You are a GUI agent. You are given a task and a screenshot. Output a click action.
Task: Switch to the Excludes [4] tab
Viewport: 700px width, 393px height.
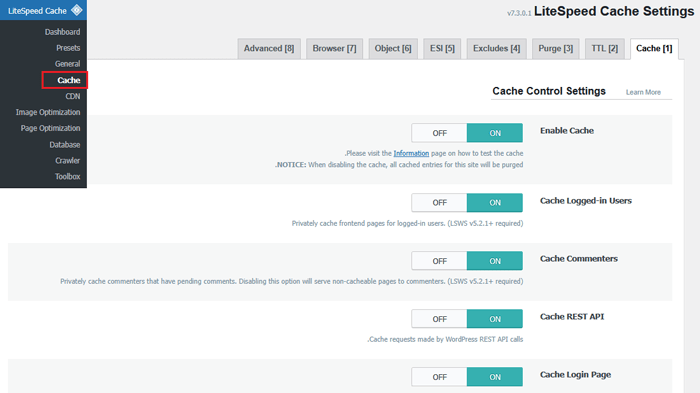(x=496, y=49)
